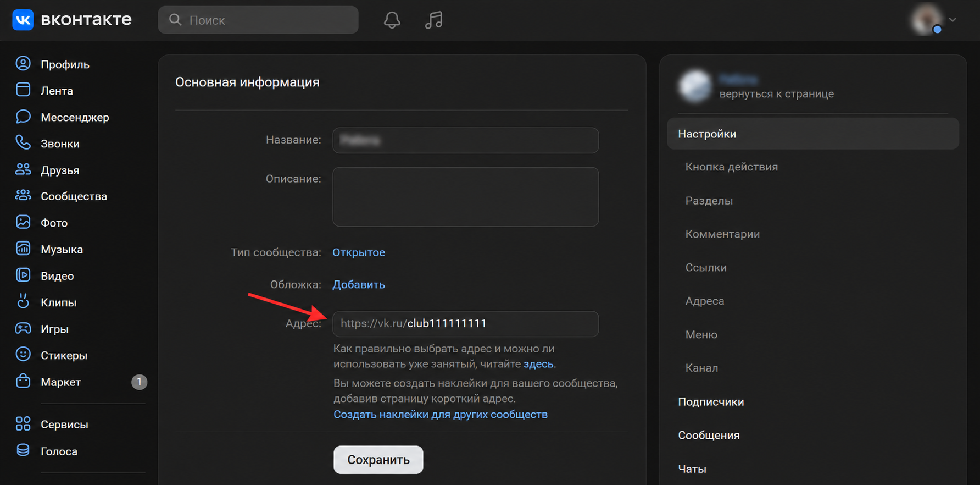Screen dimensions: 980x485
Task: Select Адреса in settings menu
Action: click(x=705, y=301)
